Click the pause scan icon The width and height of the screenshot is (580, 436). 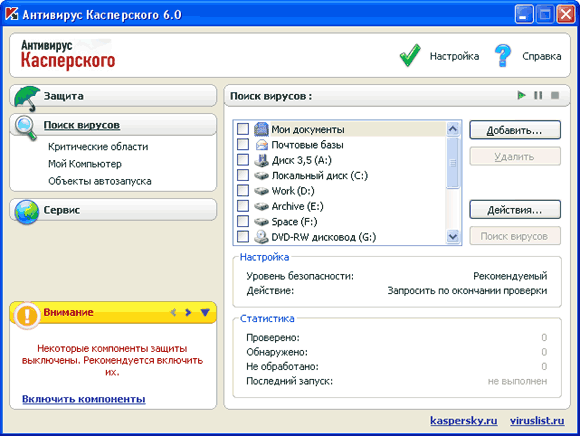point(538,95)
